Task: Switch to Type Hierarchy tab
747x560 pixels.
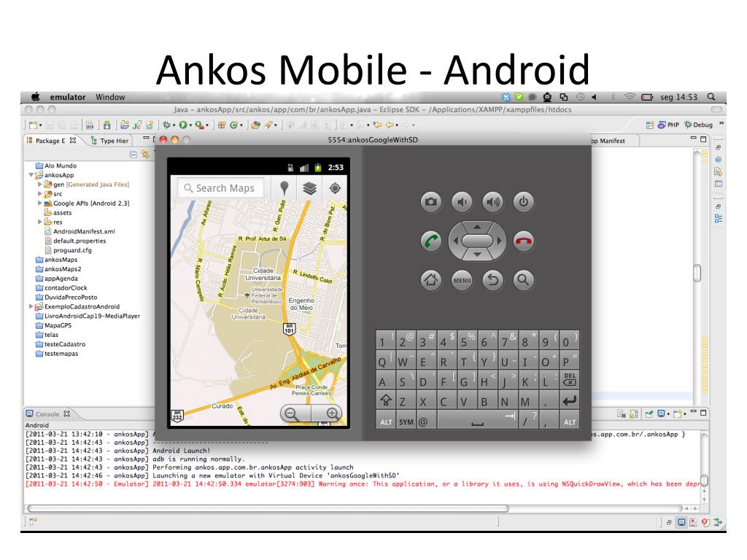Action: [x=109, y=141]
